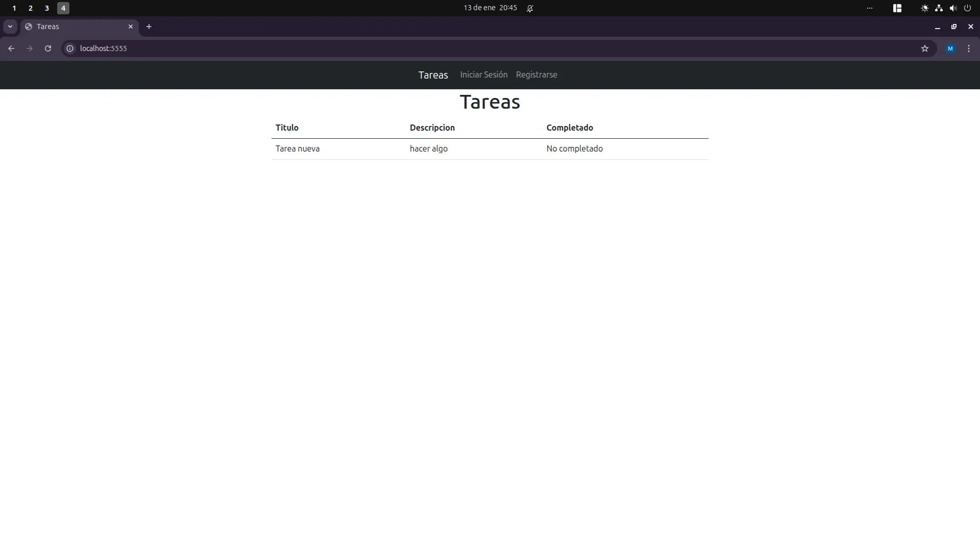980x551 pixels.
Task: Open the browser profile avatar M
Action: point(950,48)
